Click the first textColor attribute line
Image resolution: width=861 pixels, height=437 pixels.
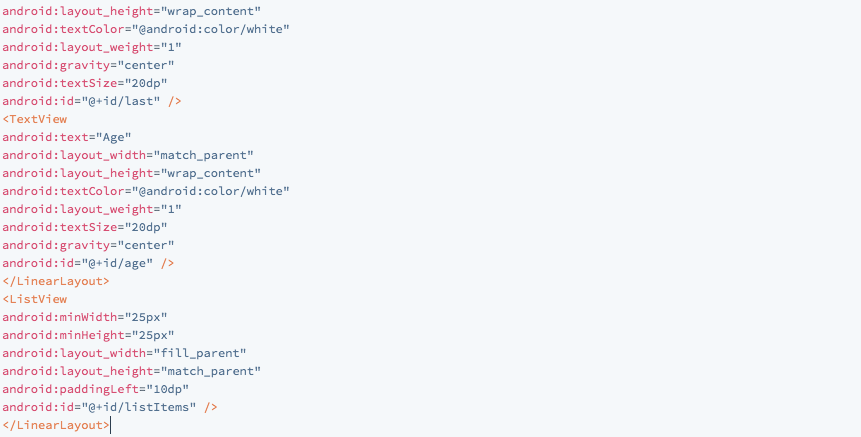click(146, 29)
